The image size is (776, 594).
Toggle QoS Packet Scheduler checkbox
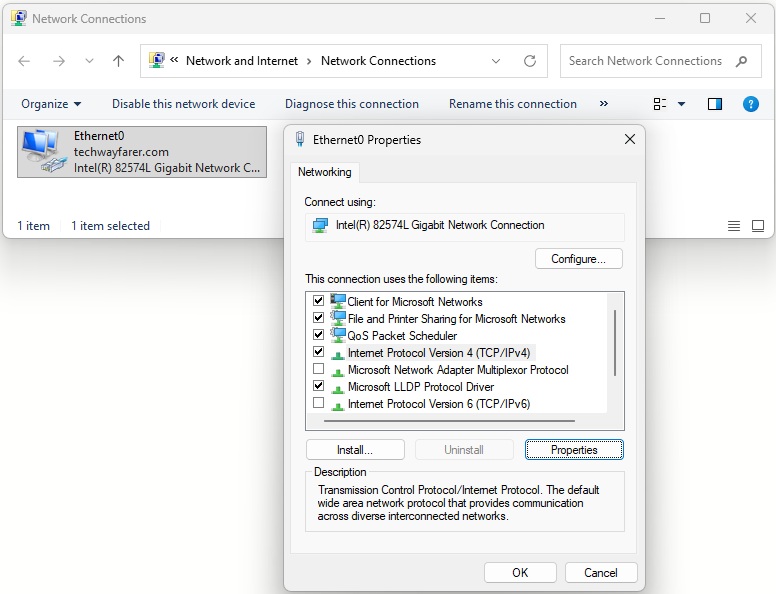319,335
